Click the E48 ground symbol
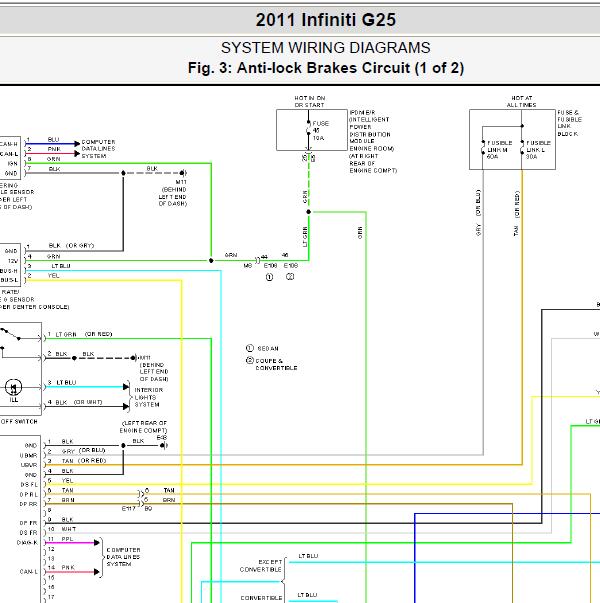This screenshot has width=600, height=603. (164, 445)
